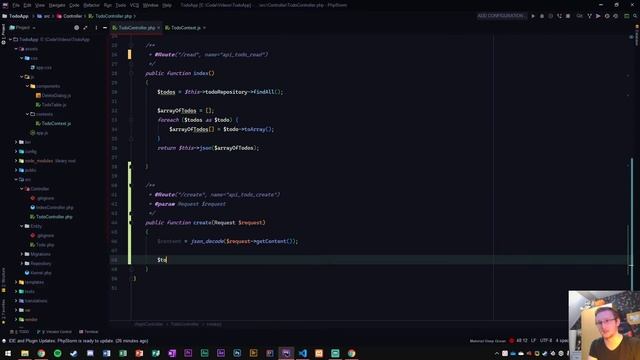Collapse the css folder

(22, 58)
